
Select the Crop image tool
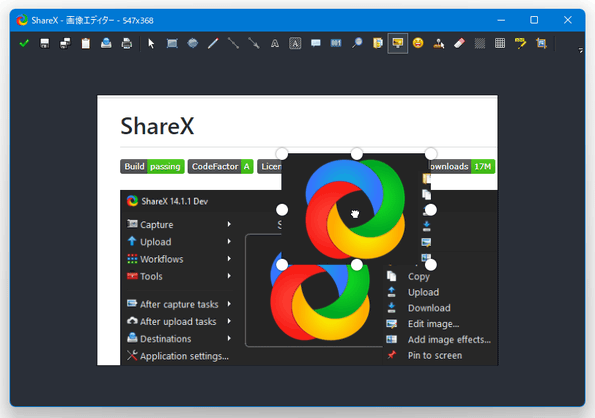pyautogui.click(x=541, y=43)
